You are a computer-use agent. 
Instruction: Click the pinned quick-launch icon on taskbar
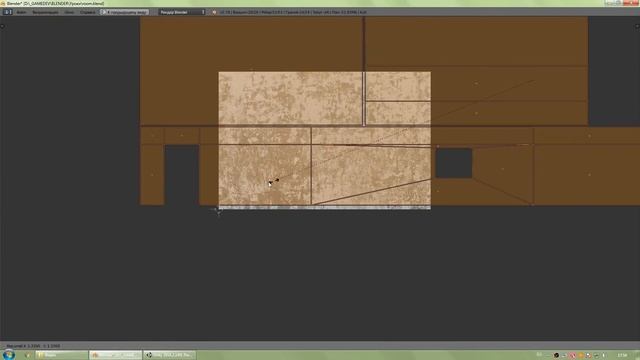(x=27, y=355)
